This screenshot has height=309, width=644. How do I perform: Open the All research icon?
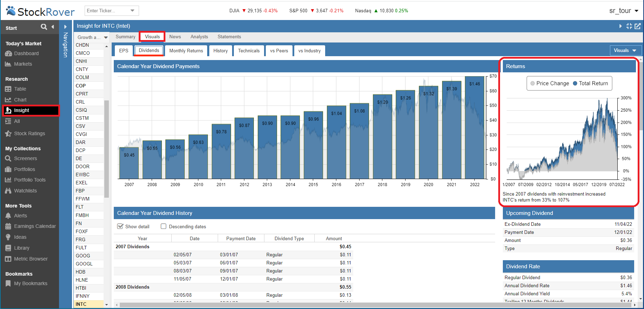pos(8,121)
